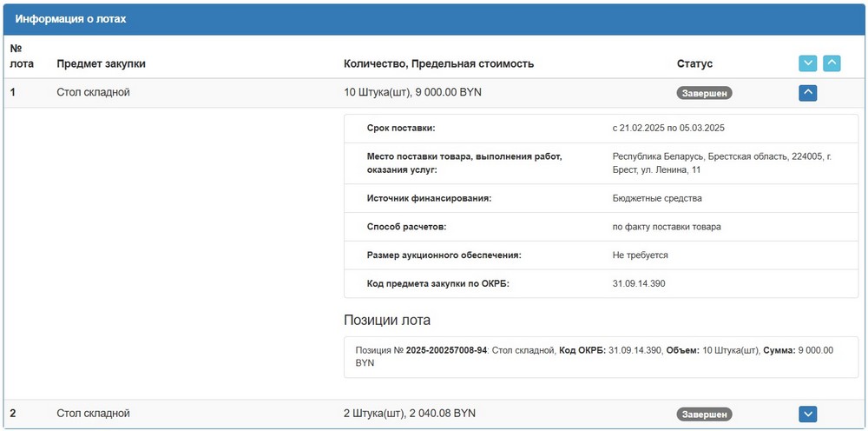Collapse all lots with light-blue up chevron
This screenshot has height=431, width=868.
pyautogui.click(x=832, y=63)
